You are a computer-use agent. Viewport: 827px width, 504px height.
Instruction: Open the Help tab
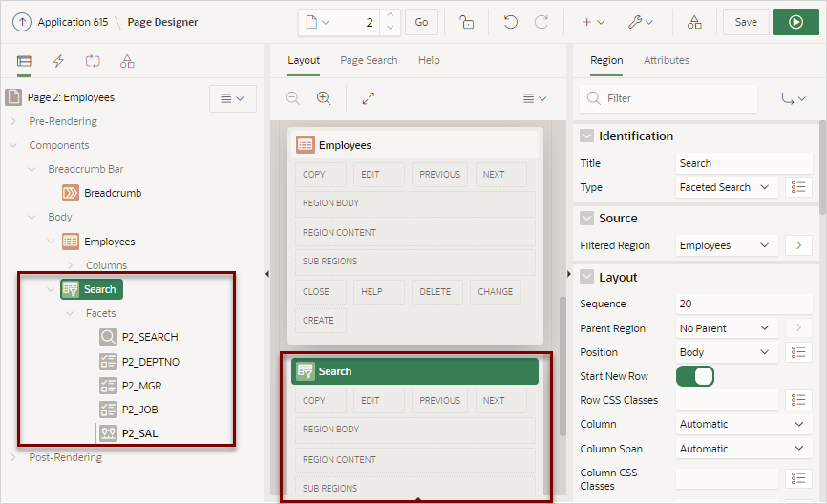click(x=429, y=60)
